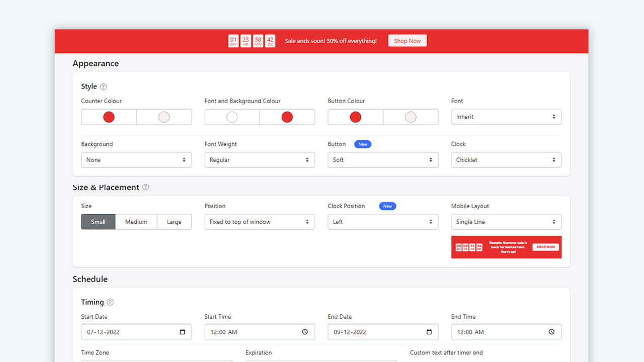Open the Start Time clock picker
The height and width of the screenshot is (362, 644).
[x=304, y=332]
